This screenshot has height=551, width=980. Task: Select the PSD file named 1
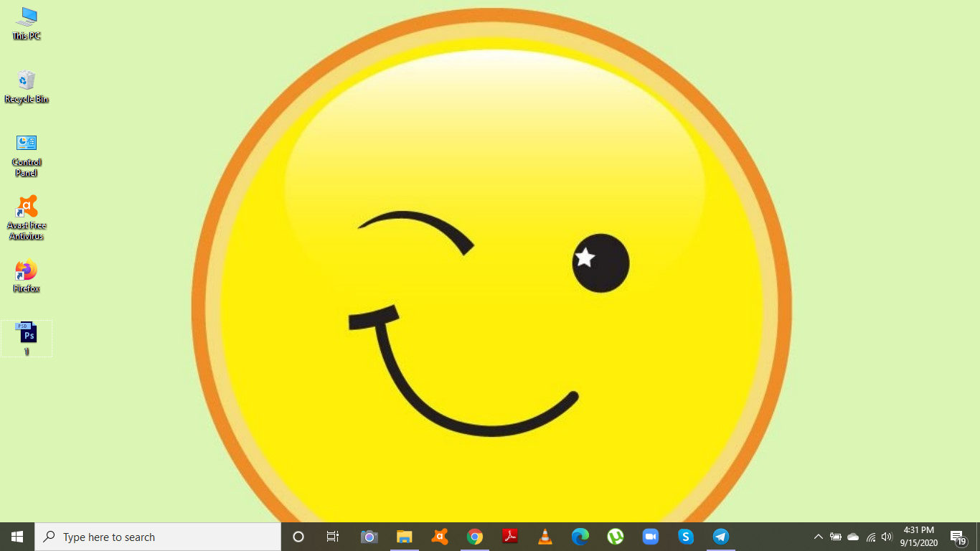[27, 339]
